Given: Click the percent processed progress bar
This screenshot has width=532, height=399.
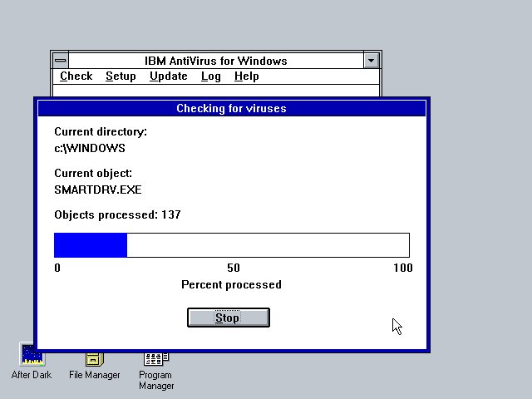Looking at the screenshot, I should pos(232,245).
